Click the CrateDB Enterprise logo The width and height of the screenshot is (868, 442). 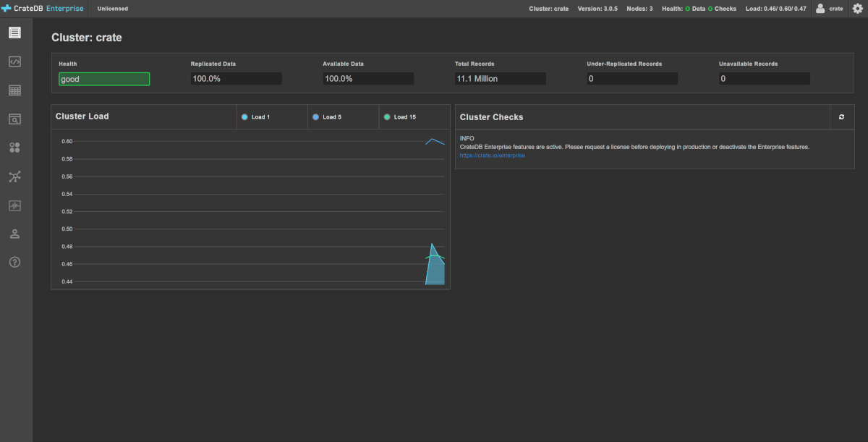pos(42,9)
